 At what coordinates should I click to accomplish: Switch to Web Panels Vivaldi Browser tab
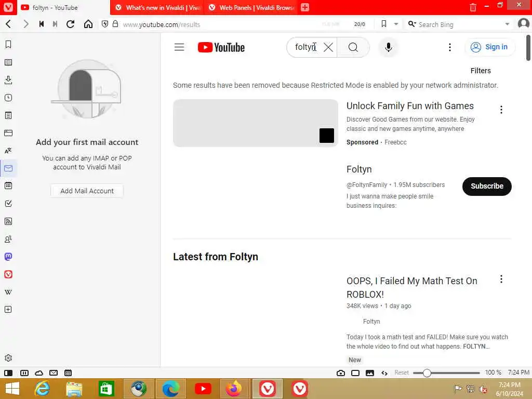tap(251, 7)
